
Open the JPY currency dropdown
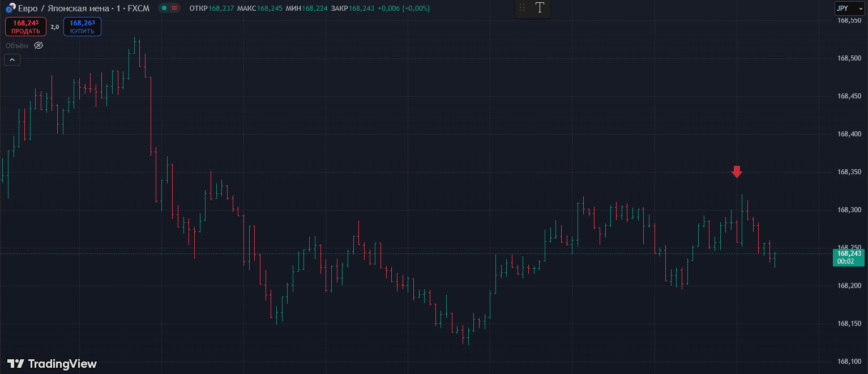pyautogui.click(x=849, y=8)
